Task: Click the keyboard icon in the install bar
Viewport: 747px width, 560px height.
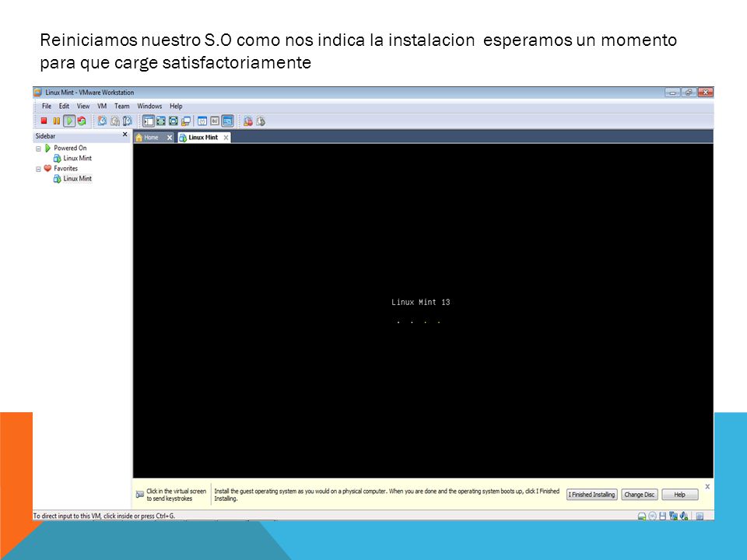Action: pos(139,495)
